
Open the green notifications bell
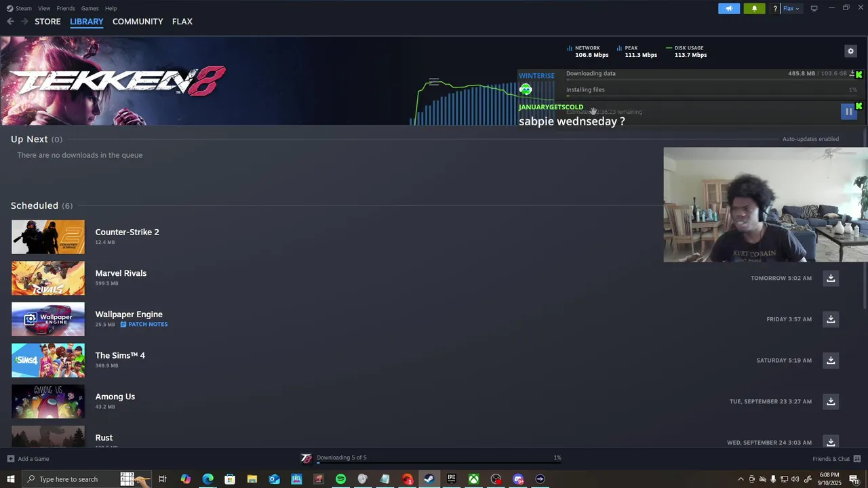pyautogui.click(x=754, y=9)
